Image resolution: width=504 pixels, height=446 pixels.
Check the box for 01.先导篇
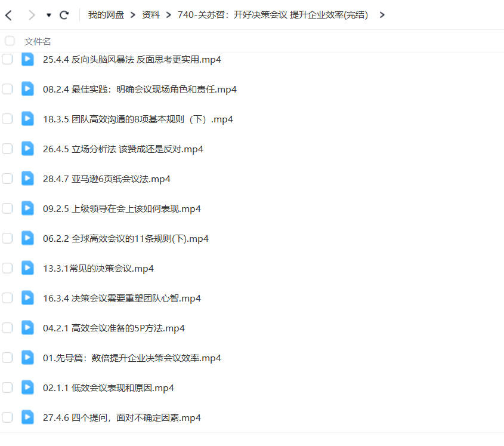point(7,358)
